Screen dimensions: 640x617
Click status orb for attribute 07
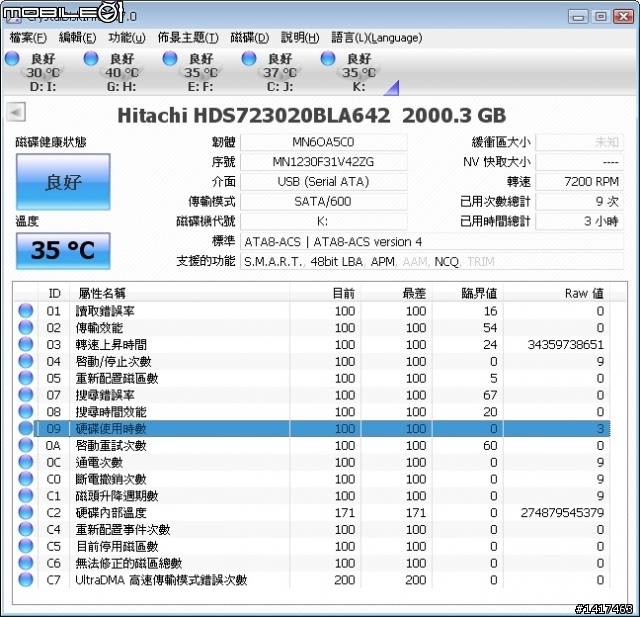(26, 395)
